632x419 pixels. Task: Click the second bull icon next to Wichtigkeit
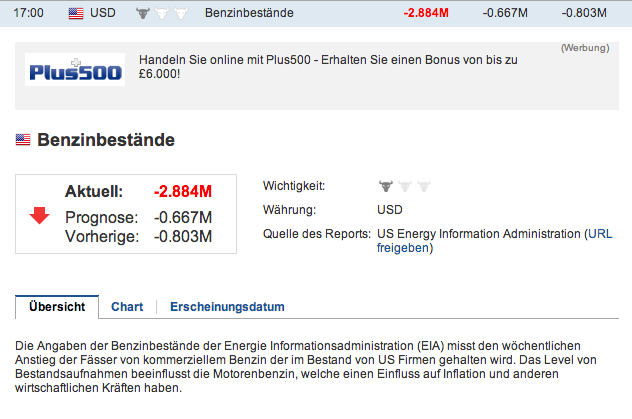tap(404, 186)
